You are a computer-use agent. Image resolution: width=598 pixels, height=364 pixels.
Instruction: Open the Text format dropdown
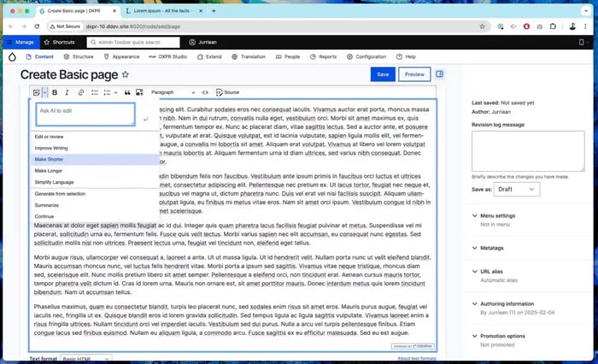coord(86,359)
